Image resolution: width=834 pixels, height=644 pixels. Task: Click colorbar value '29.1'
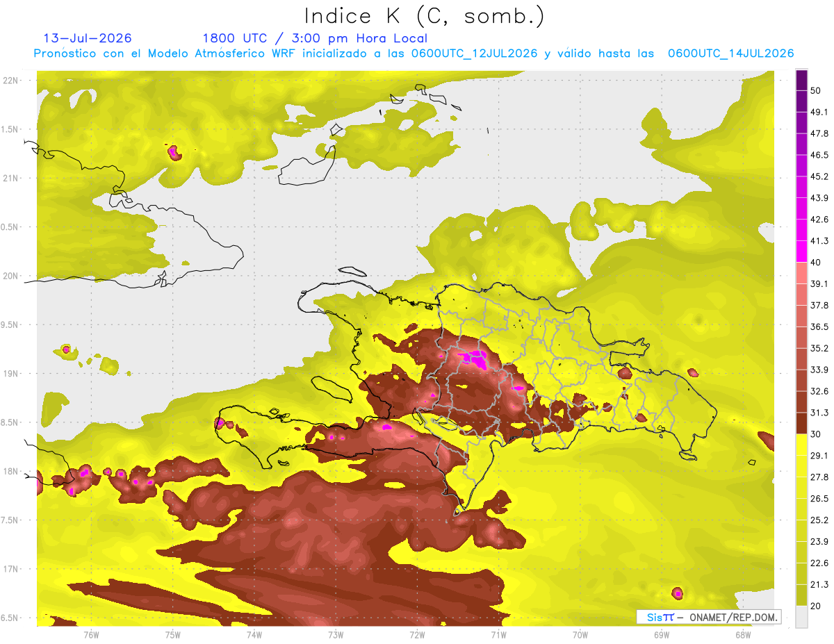(820, 456)
